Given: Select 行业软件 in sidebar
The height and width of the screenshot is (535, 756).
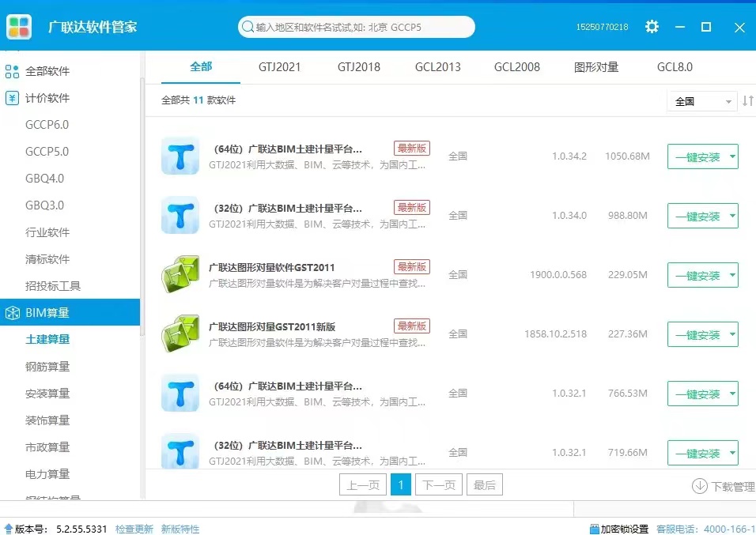Looking at the screenshot, I should tap(47, 232).
